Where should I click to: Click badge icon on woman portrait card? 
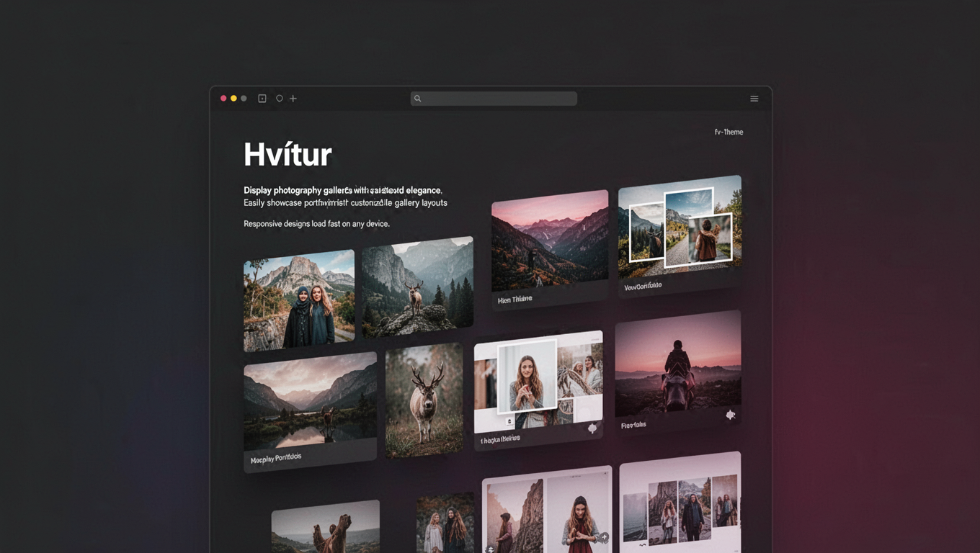(592, 428)
